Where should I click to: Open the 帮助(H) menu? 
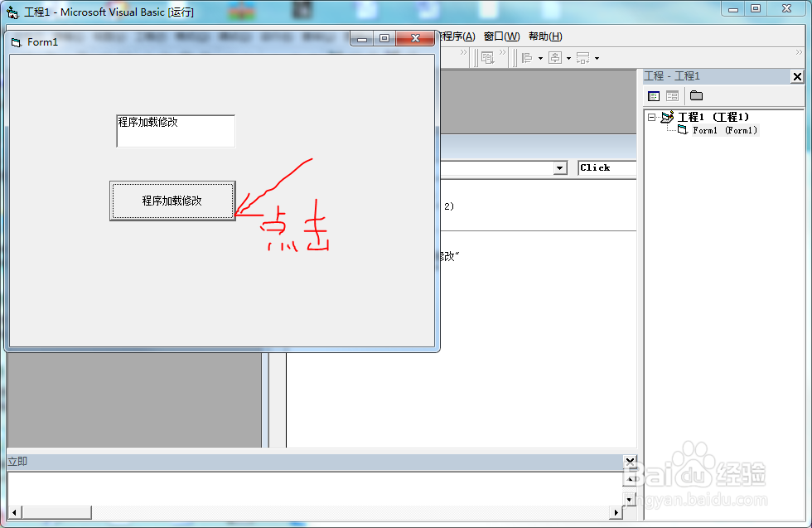pos(545,36)
